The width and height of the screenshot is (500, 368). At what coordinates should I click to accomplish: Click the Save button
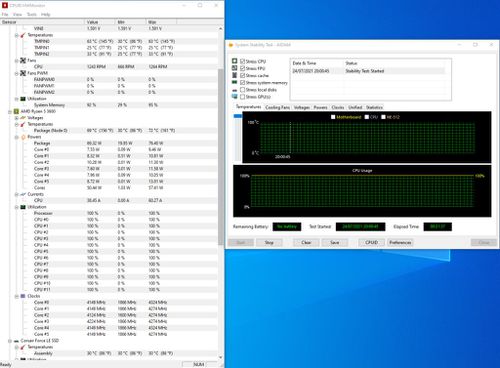335,242
